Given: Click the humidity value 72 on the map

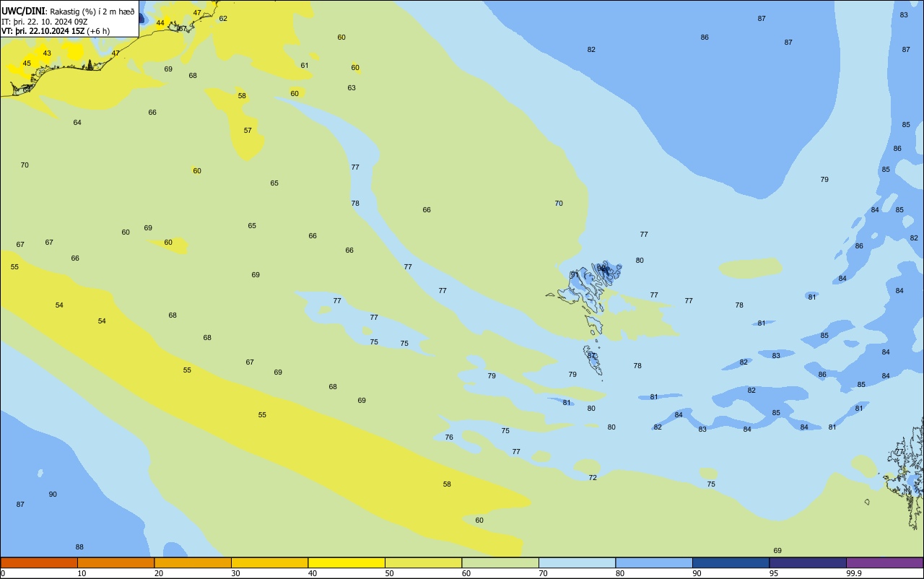Looking at the screenshot, I should pyautogui.click(x=593, y=478).
